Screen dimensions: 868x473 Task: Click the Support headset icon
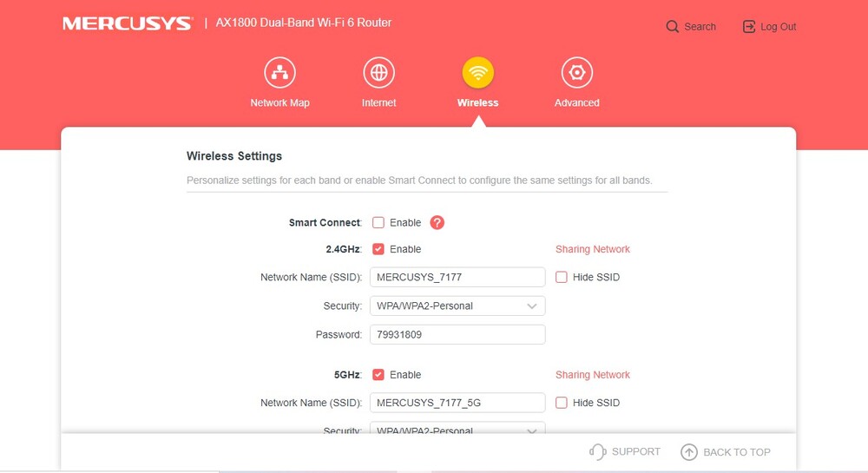pyautogui.click(x=597, y=452)
